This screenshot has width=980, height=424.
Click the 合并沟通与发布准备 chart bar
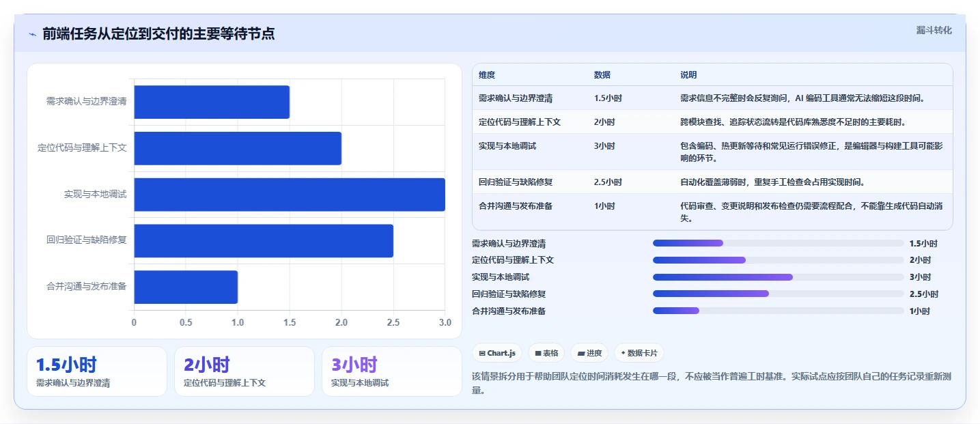(x=186, y=287)
